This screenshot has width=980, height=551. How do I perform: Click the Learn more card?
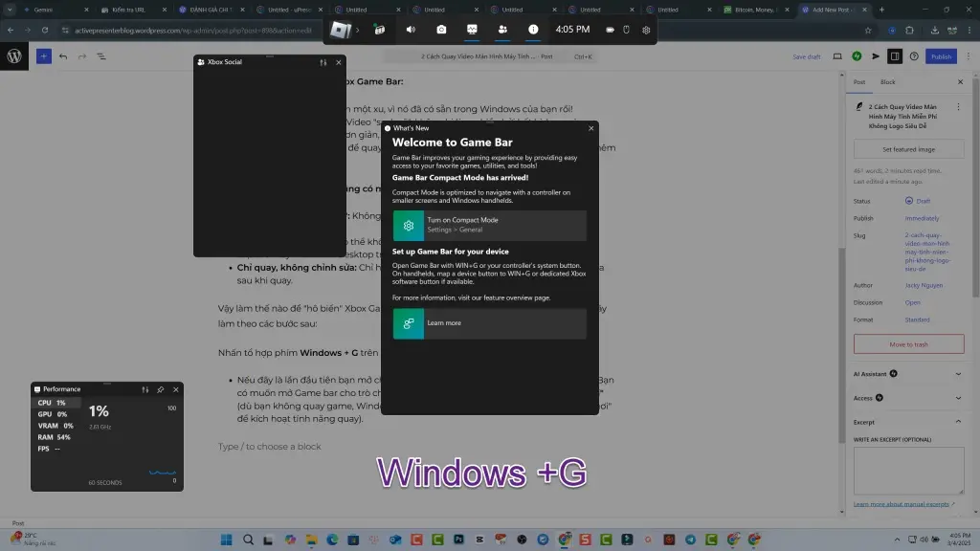[x=489, y=323]
